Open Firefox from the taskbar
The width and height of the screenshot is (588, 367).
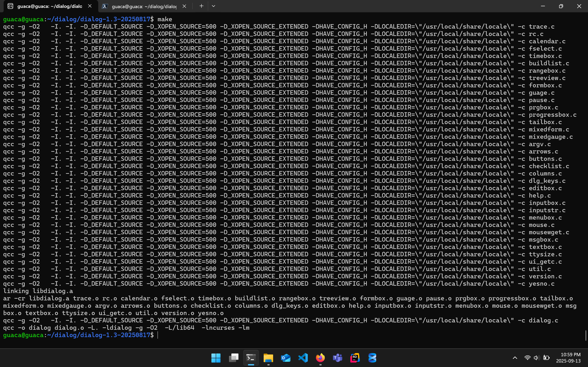pos(320,358)
